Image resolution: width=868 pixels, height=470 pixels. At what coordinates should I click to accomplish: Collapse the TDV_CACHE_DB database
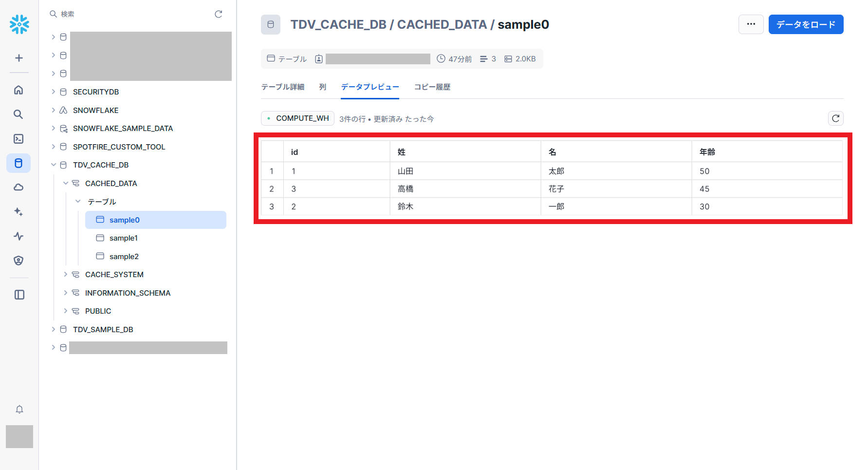coord(54,165)
